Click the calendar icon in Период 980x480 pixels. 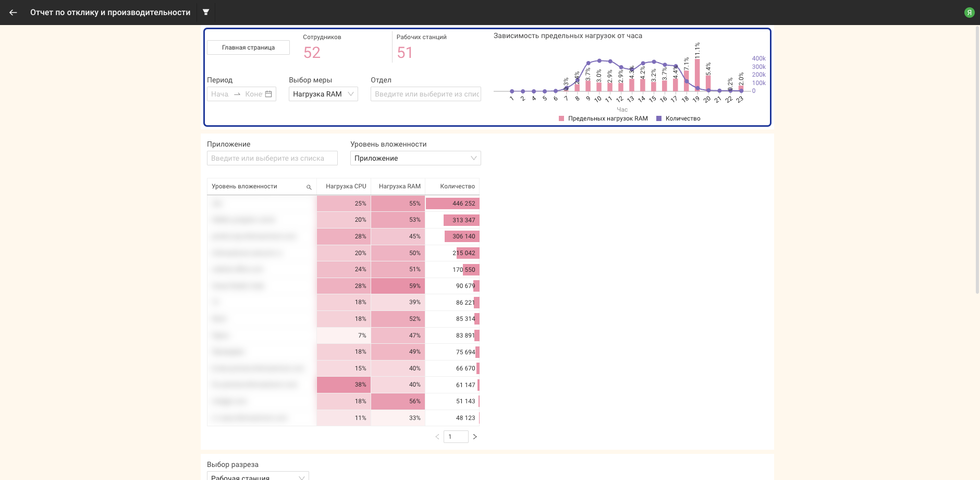click(x=268, y=94)
